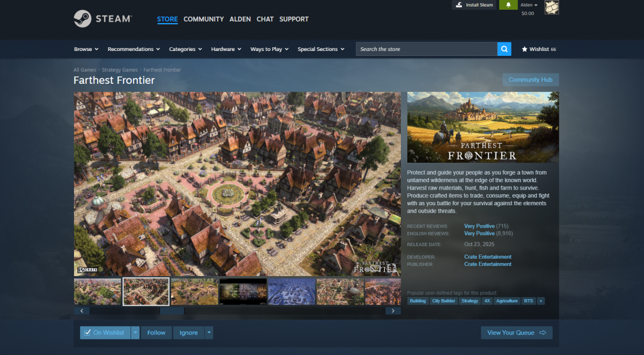Click the Steam logo icon
The width and height of the screenshot is (644, 355).
[x=82, y=18]
